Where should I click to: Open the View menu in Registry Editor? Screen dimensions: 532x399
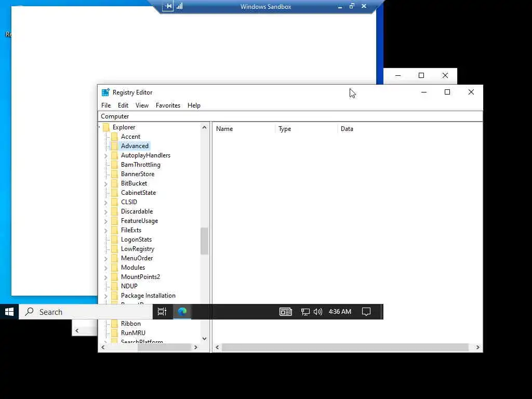pos(142,105)
